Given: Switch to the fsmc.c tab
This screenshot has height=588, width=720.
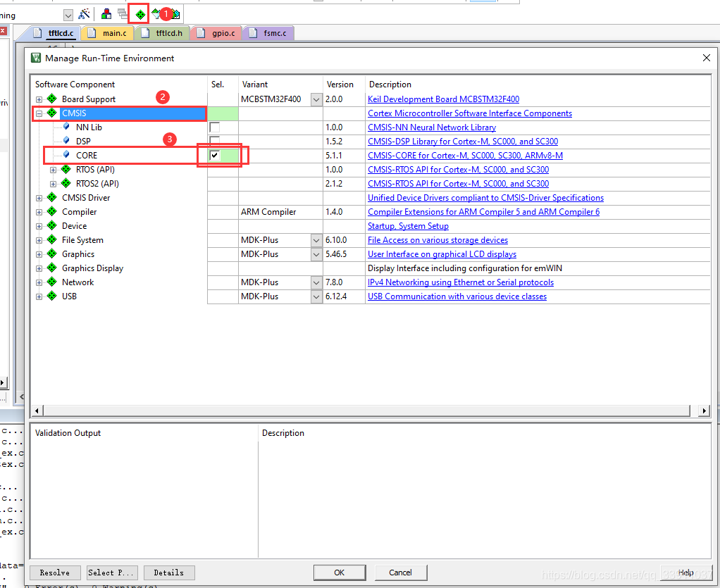Looking at the screenshot, I should point(269,33).
